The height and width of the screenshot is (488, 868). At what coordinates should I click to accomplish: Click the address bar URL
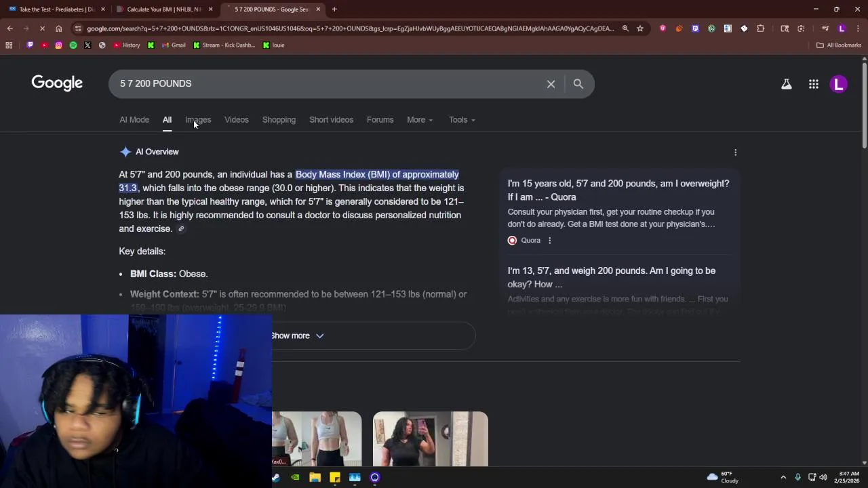point(350,28)
